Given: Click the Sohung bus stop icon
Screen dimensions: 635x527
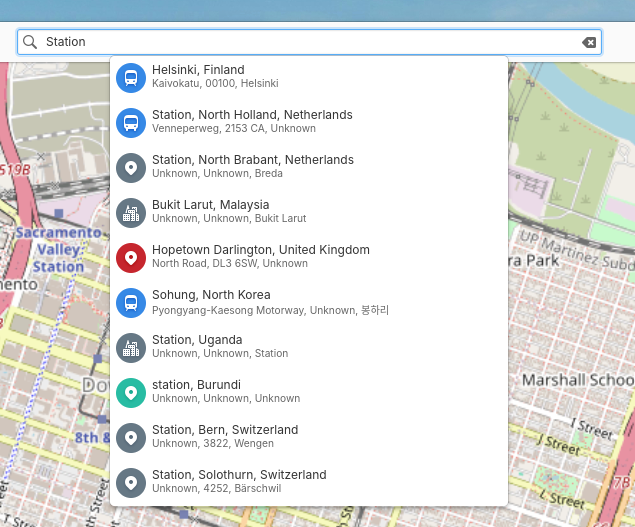Looking at the screenshot, I should tap(130, 302).
